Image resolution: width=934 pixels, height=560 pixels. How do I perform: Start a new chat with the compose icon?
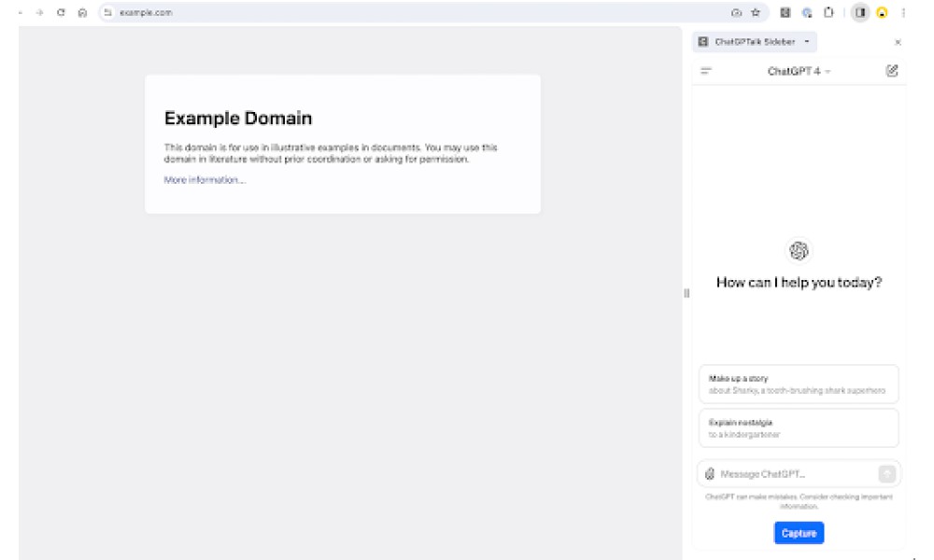point(892,71)
